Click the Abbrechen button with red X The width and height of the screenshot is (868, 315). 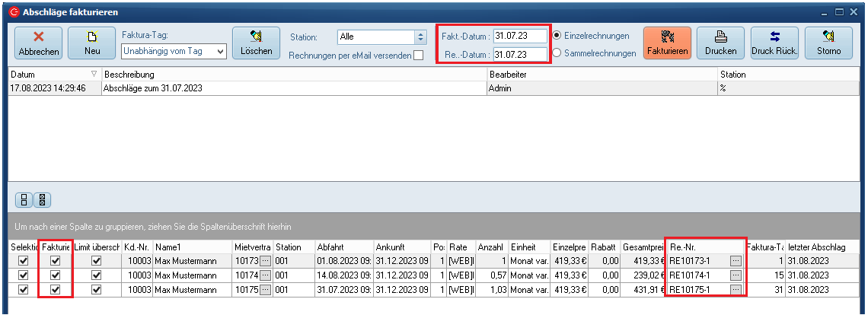[x=38, y=43]
